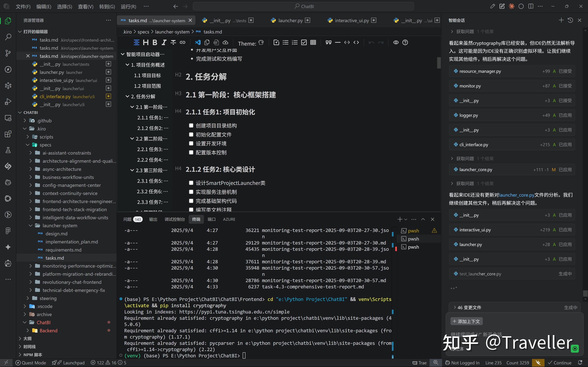Open markdown preview with the eye icon

click(396, 42)
